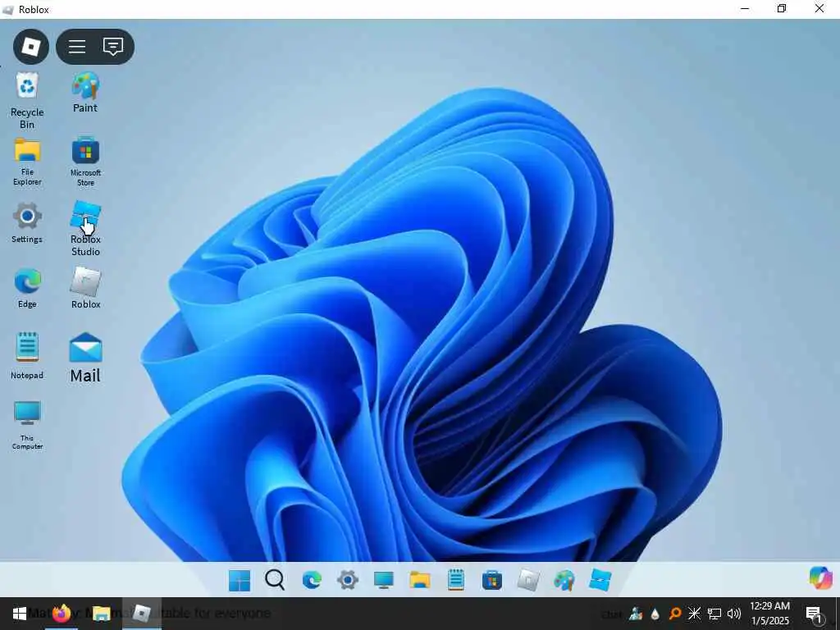Open the real Windows Start menu
This screenshot has width=840, height=630.
click(x=20, y=614)
